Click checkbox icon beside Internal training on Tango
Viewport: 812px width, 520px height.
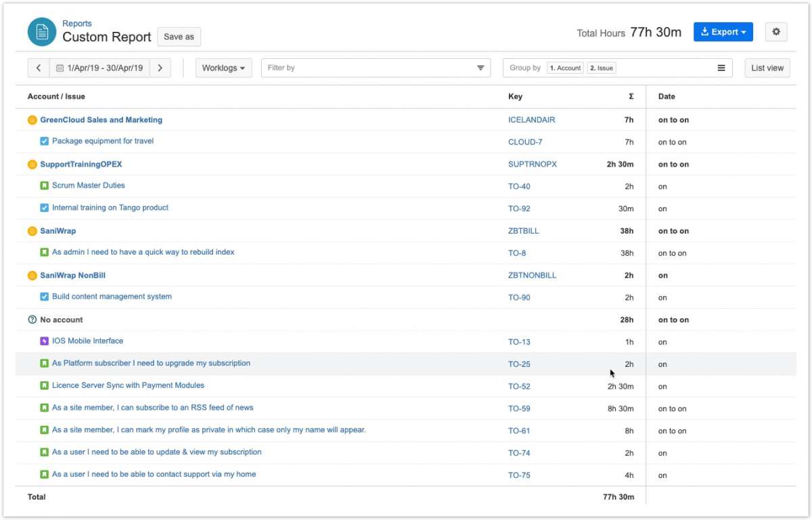44,208
